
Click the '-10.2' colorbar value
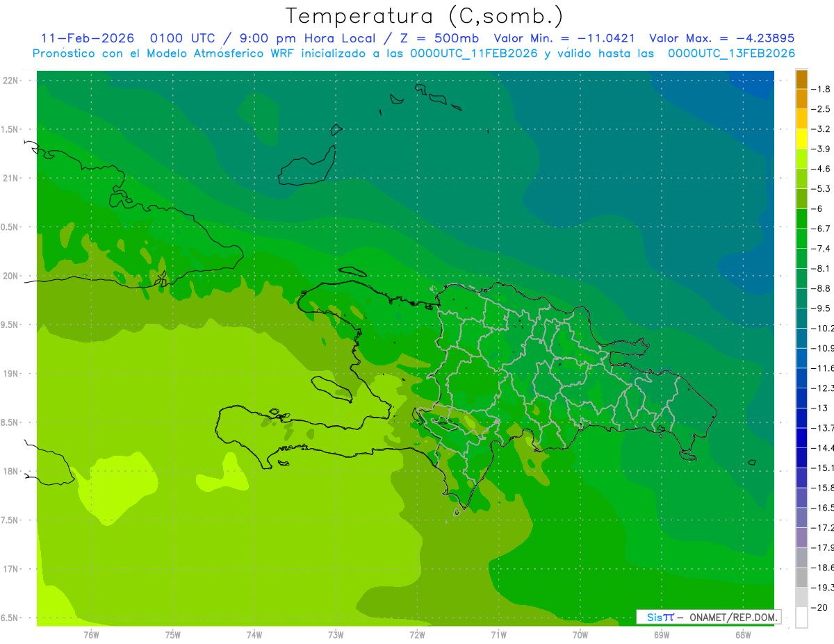pos(823,328)
